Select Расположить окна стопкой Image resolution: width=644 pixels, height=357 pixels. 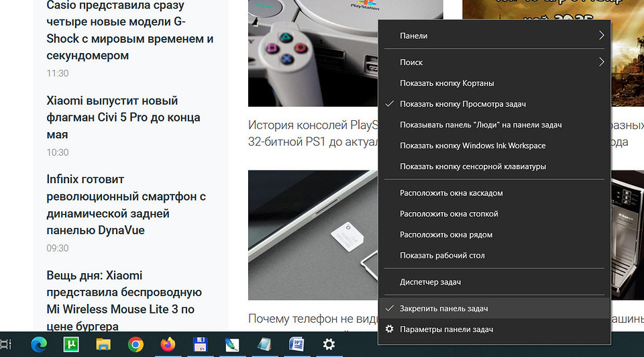tap(494, 213)
